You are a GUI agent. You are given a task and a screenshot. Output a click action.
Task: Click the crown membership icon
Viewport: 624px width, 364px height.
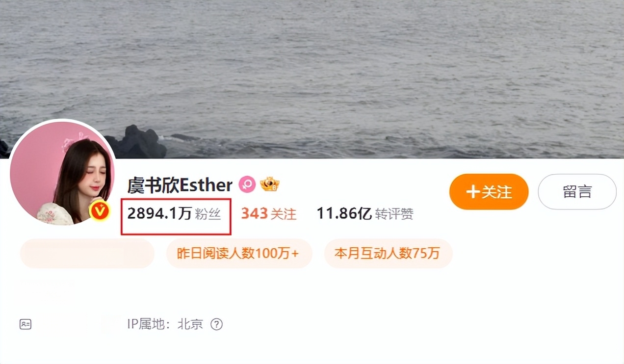[269, 184]
